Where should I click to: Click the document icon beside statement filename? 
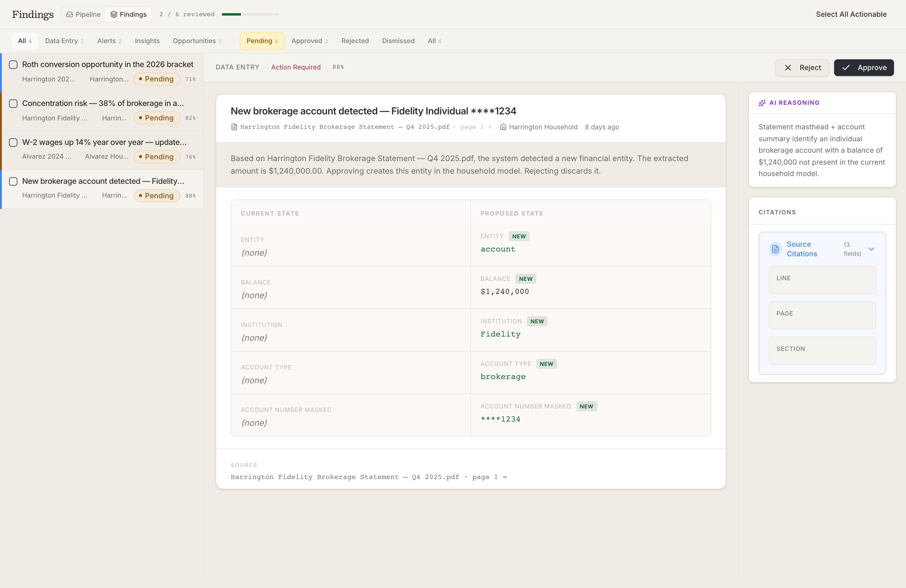point(234,127)
